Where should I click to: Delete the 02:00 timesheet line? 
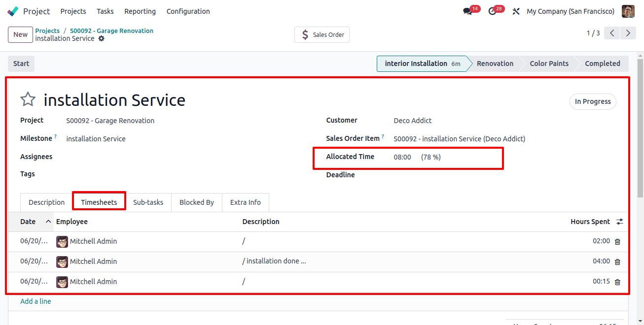(617, 241)
